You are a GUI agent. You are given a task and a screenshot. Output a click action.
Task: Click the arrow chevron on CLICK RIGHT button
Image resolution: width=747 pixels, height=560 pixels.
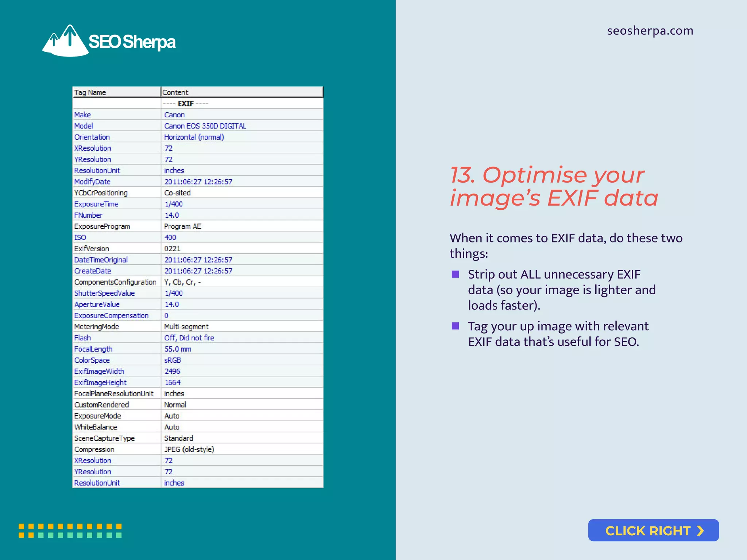pyautogui.click(x=700, y=530)
